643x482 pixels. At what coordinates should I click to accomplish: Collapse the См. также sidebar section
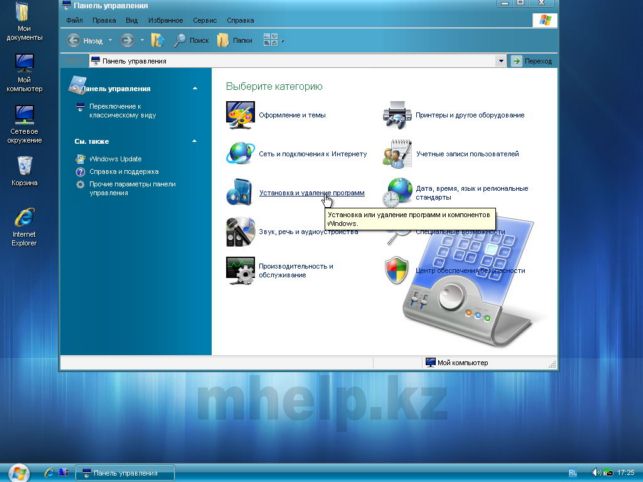(195, 141)
